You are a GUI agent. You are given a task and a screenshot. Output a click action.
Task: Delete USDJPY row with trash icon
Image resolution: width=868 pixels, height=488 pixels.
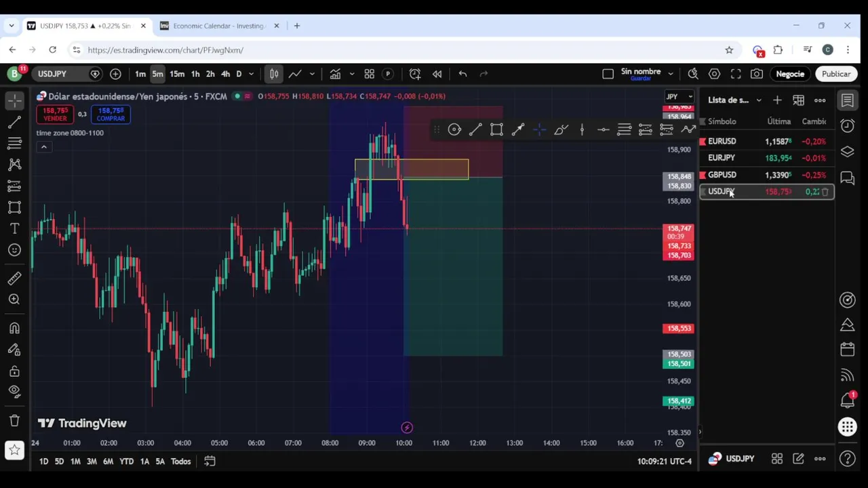pos(825,192)
